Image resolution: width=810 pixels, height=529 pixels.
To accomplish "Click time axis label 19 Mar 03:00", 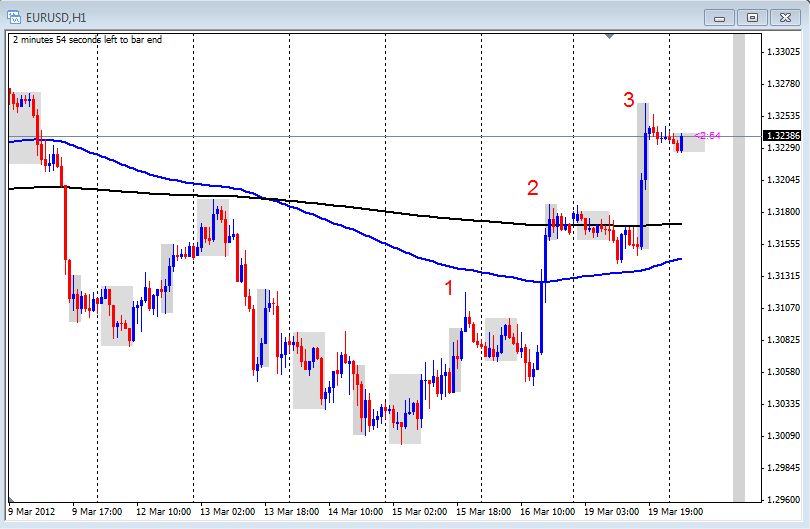I will point(612,511).
